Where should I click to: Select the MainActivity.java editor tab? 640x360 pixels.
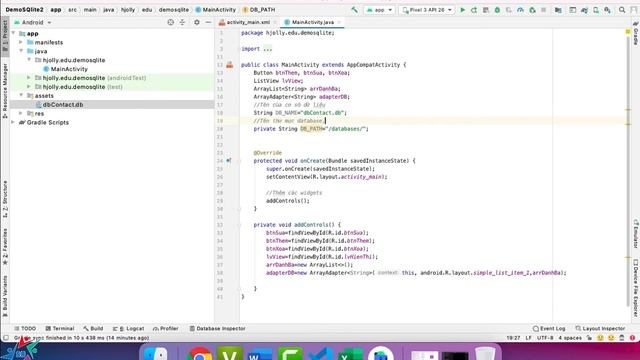[x=312, y=22]
